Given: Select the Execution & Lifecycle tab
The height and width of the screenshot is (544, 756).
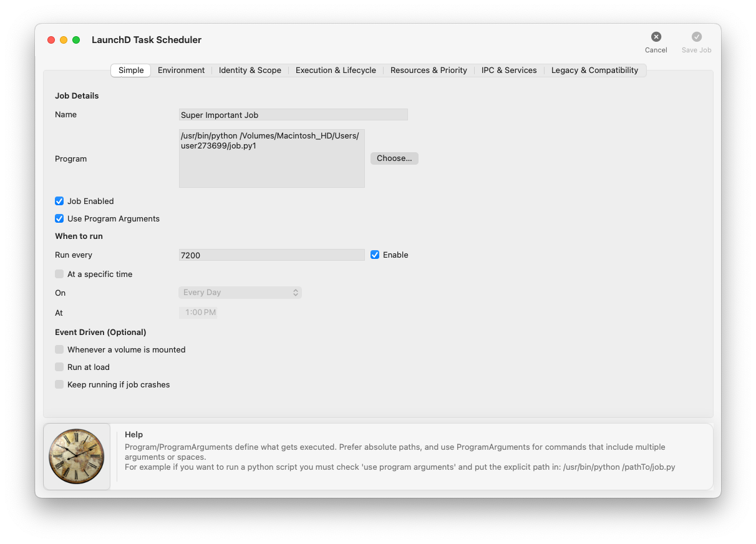Looking at the screenshot, I should pyautogui.click(x=336, y=70).
